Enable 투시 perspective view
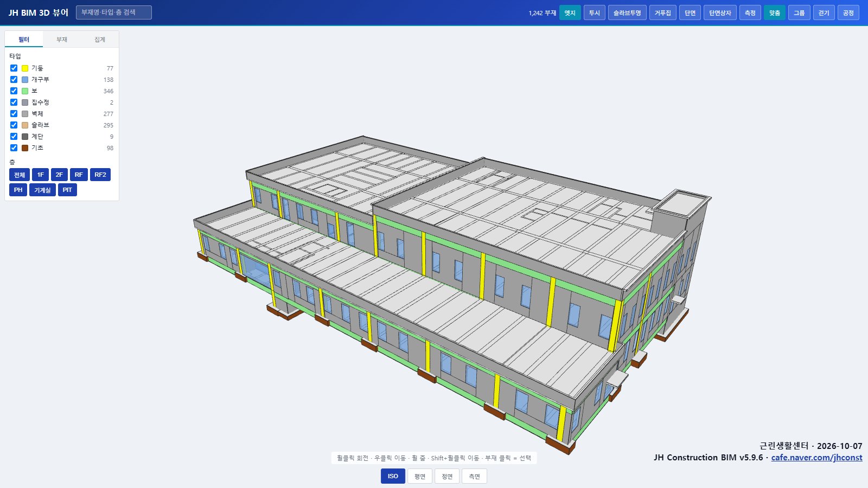868x488 pixels. point(595,12)
